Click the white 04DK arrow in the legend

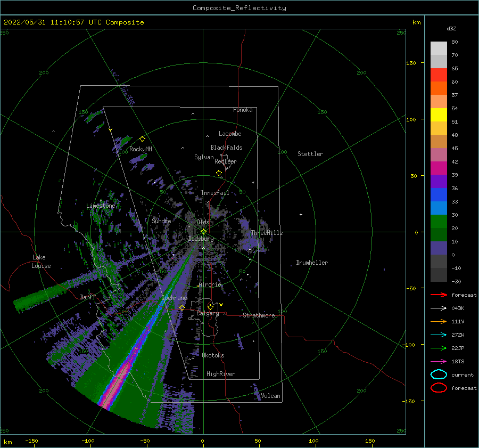click(439, 308)
